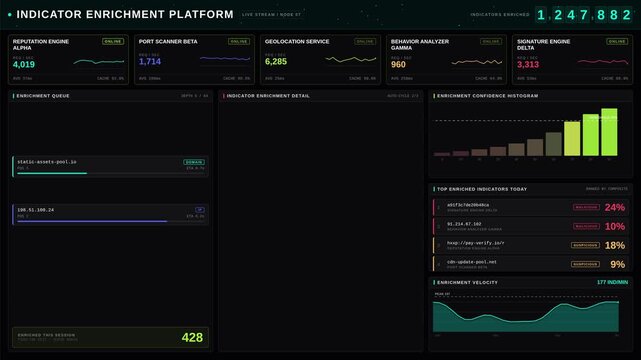Viewport: 641px width, 360px height.
Task: Click Geolocation Service sparkline
Action: click(x=351, y=60)
